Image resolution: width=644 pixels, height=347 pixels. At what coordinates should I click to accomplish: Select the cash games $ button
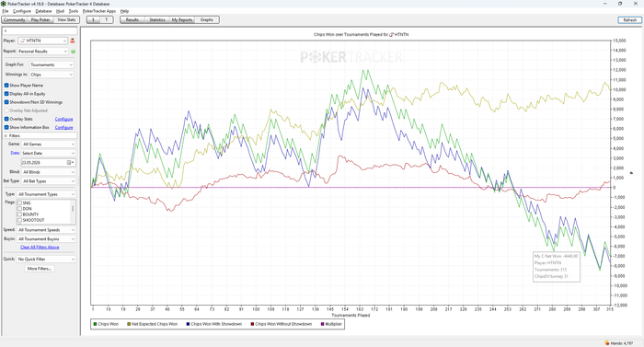(x=93, y=19)
